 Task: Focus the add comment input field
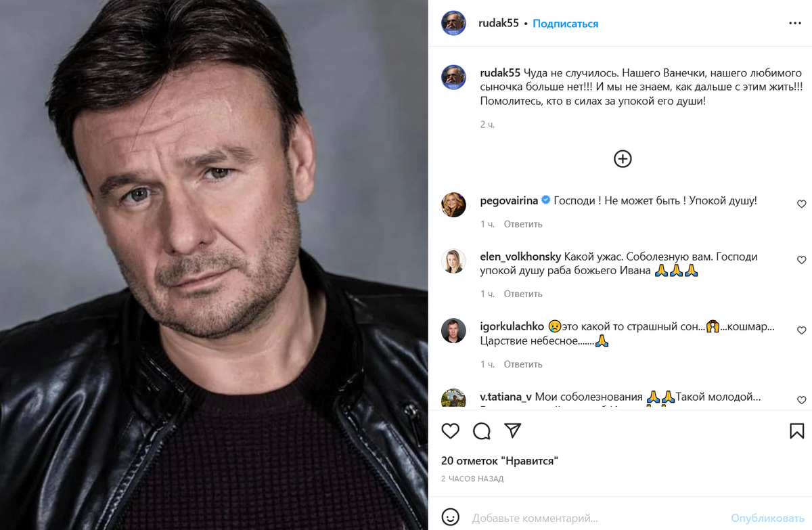pyautogui.click(x=595, y=518)
